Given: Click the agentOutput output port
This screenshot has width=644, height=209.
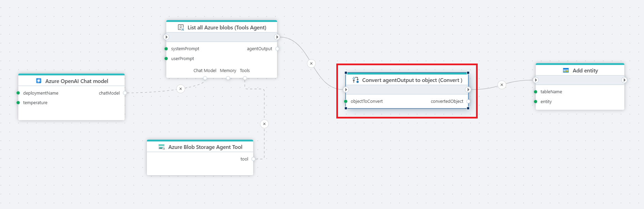Looking at the screenshot, I should click(277, 49).
